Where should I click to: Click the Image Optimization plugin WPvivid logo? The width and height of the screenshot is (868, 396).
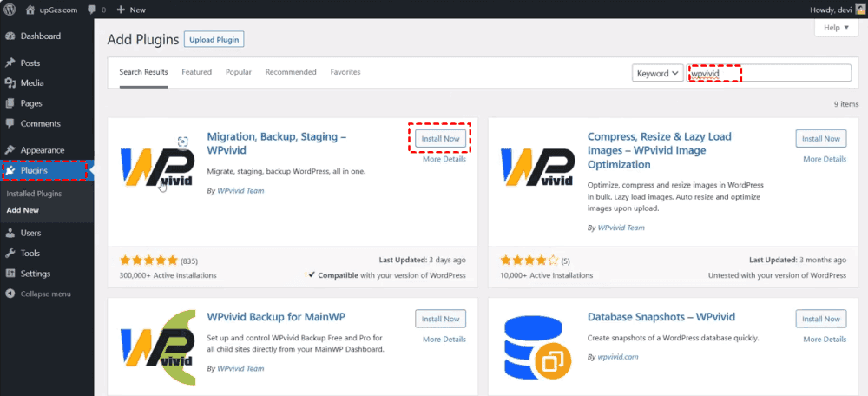click(537, 168)
